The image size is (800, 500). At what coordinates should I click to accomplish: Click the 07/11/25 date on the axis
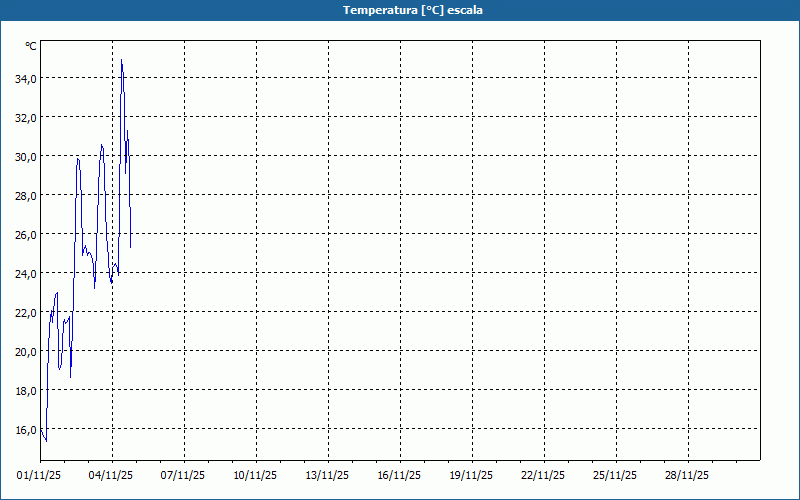tap(184, 475)
